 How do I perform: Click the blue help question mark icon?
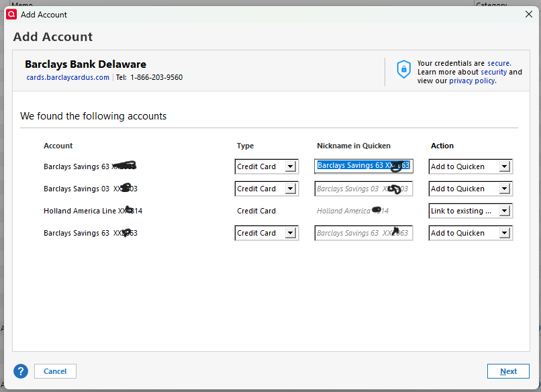pyautogui.click(x=21, y=371)
